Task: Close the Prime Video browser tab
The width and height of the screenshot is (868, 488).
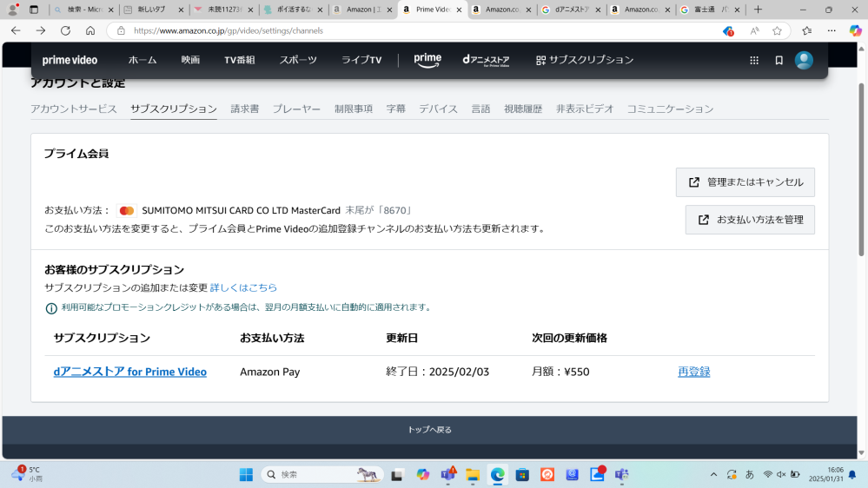Action: pyautogui.click(x=459, y=10)
